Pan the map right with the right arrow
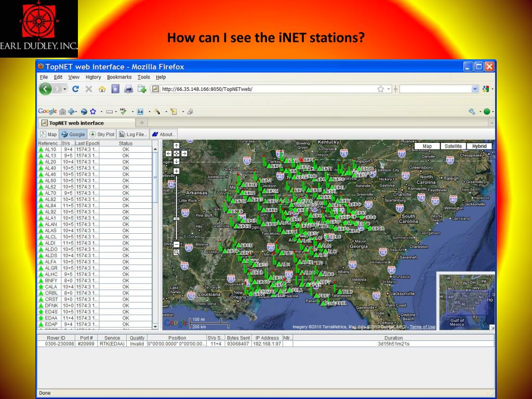532x399 pixels. 184,153
